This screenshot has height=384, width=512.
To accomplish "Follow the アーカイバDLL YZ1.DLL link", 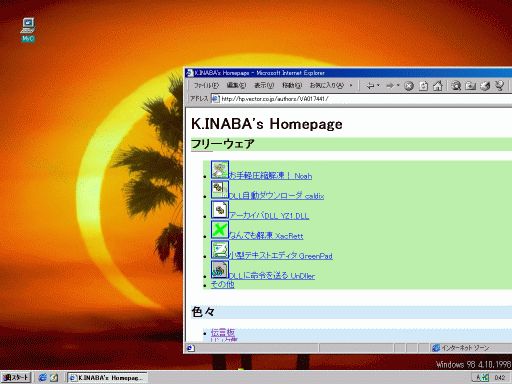I will click(269, 215).
